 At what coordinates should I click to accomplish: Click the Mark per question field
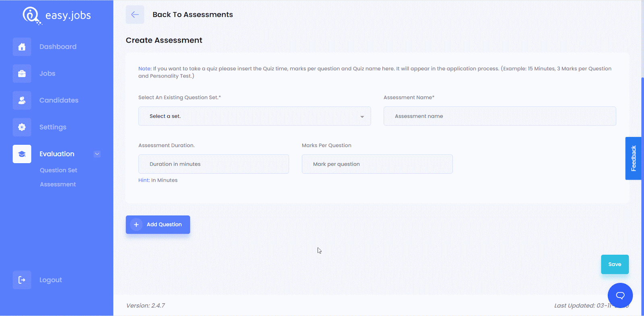pyautogui.click(x=377, y=164)
